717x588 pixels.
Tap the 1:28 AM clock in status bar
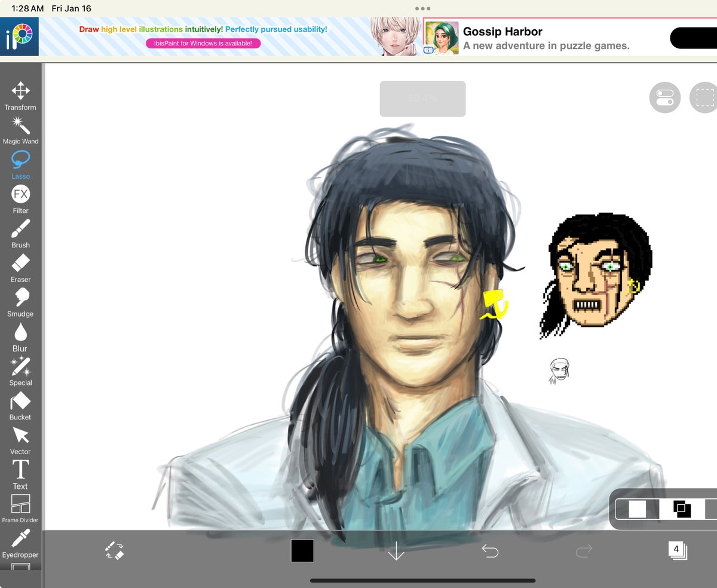[27, 8]
